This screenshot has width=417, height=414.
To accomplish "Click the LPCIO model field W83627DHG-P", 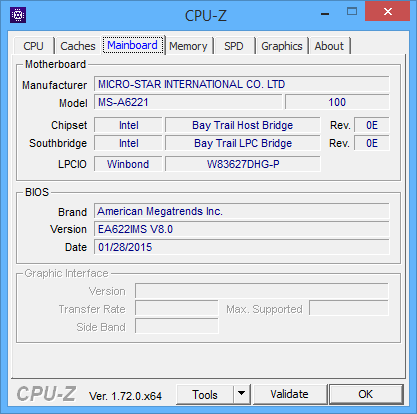I will [243, 164].
